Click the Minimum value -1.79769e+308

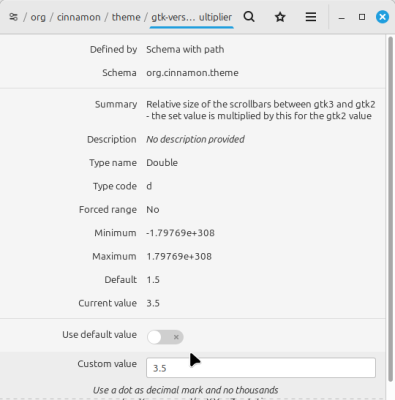pyautogui.click(x=180, y=233)
